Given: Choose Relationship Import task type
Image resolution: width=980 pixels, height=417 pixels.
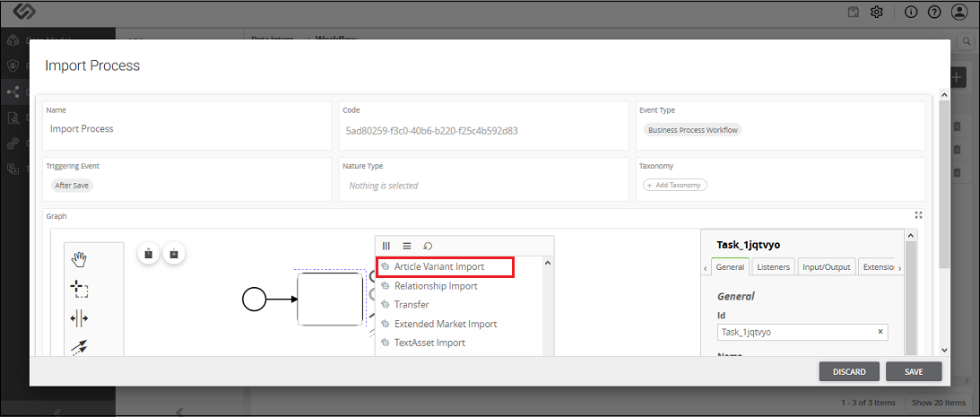Looking at the screenshot, I should pos(436,286).
